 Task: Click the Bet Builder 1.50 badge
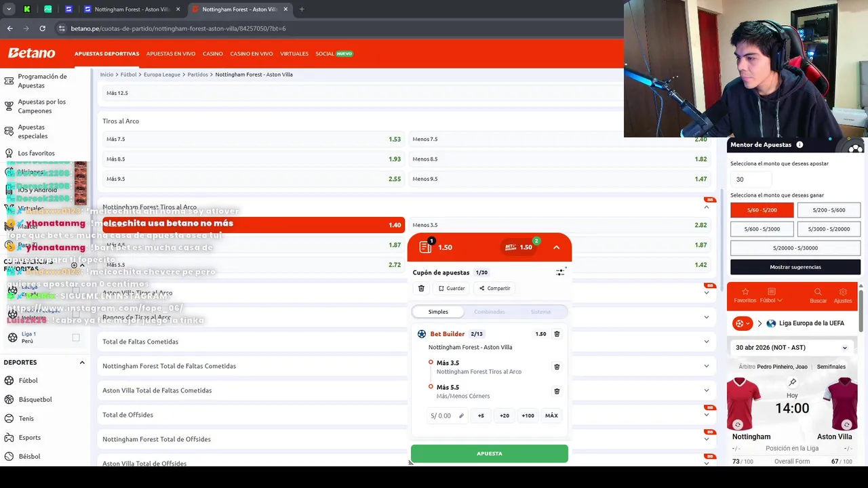520,247
